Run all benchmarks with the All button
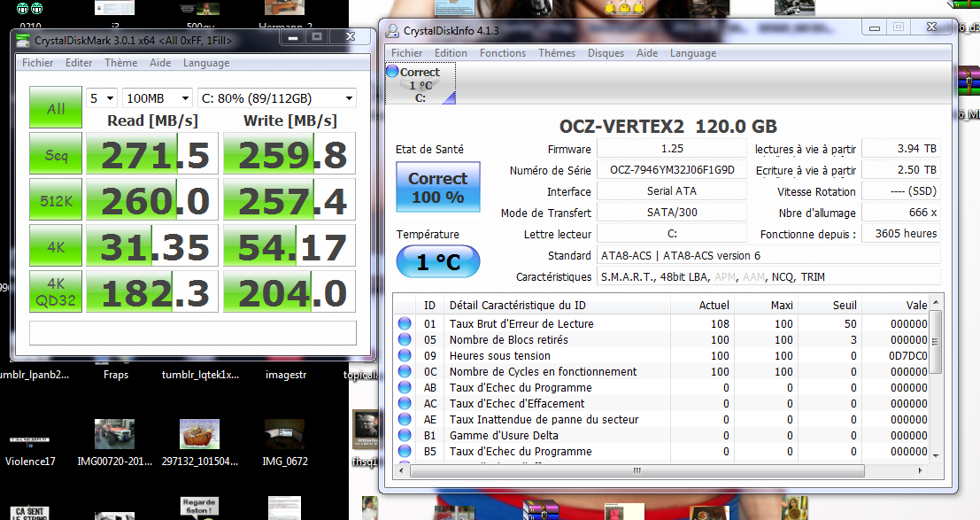 (x=56, y=109)
